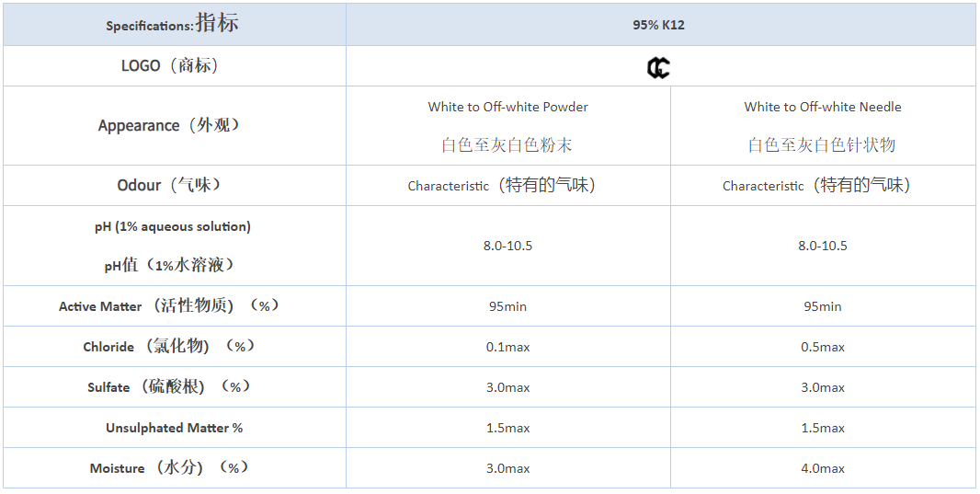980x494 pixels.
Task: Click the 95% K12 header cell
Action: coord(661,25)
